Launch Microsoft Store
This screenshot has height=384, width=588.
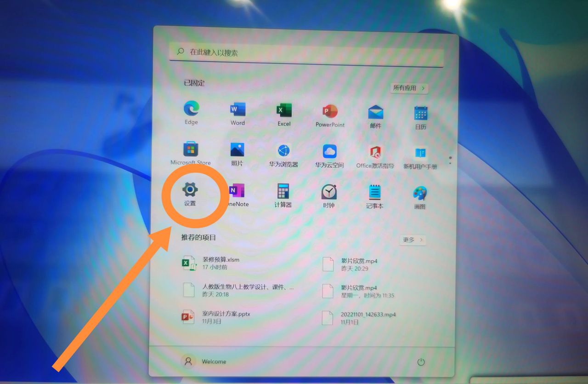(191, 153)
